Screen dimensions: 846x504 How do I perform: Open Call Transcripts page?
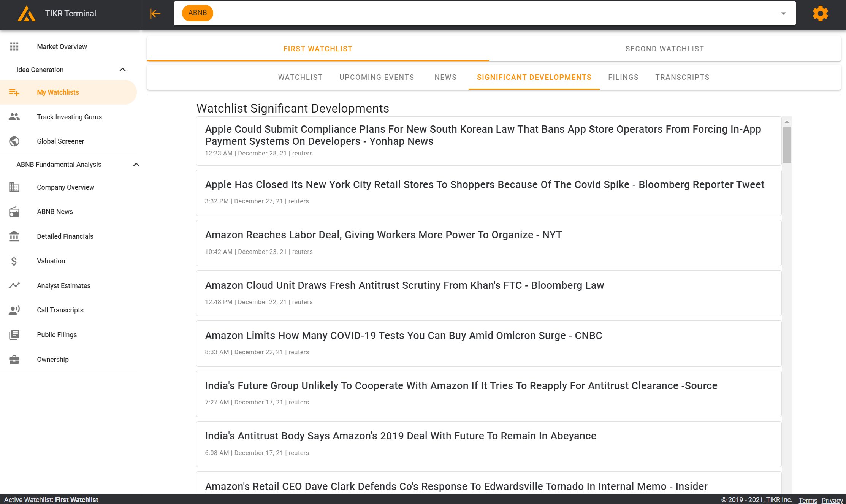pos(68,310)
